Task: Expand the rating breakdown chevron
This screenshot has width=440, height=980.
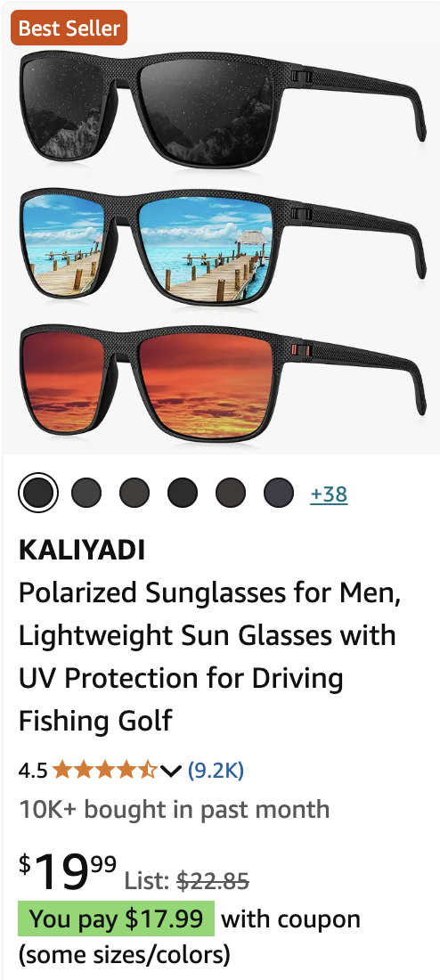Action: coord(171,771)
